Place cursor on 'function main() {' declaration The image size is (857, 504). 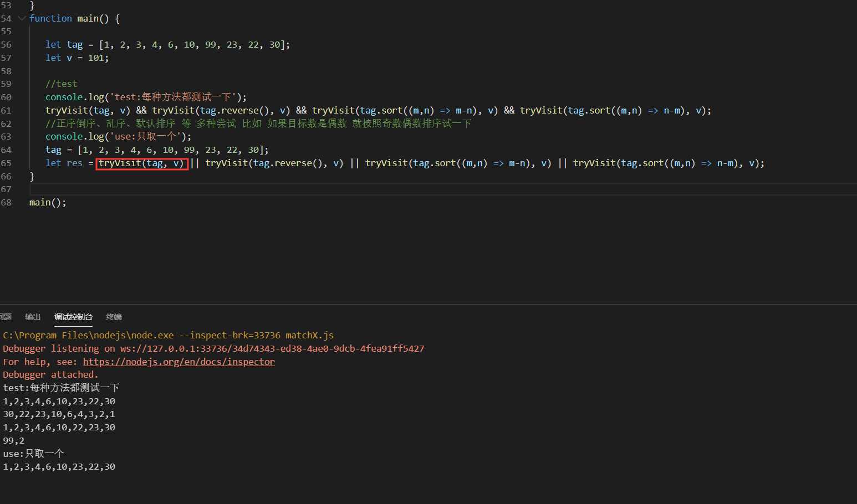(x=74, y=18)
